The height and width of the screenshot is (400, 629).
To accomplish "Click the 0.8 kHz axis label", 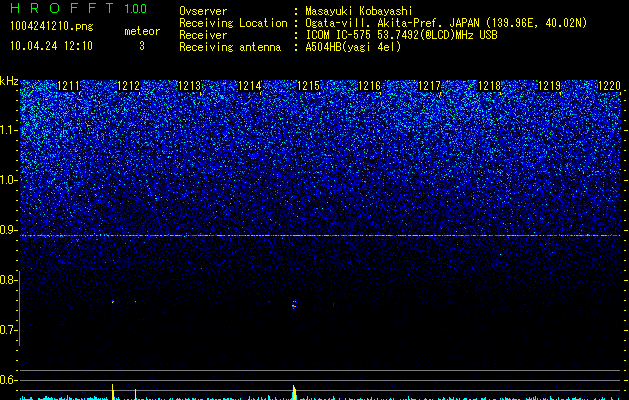I will tap(9, 280).
